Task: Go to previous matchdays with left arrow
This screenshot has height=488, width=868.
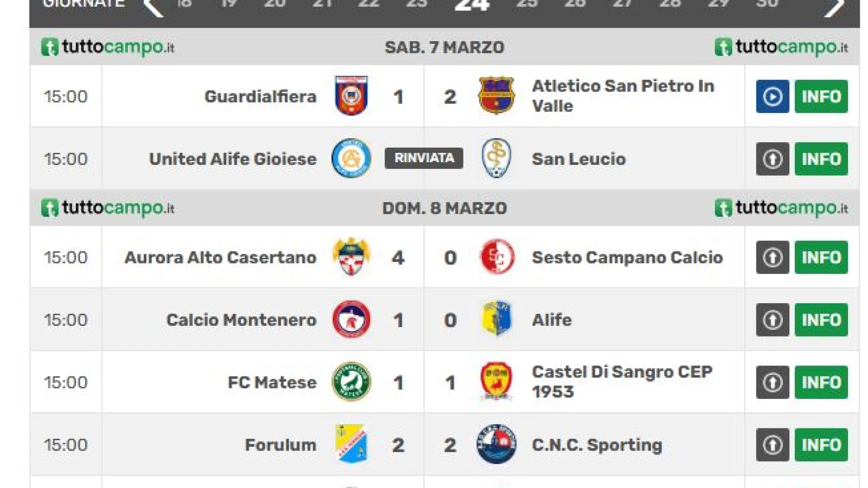Action: point(154,6)
